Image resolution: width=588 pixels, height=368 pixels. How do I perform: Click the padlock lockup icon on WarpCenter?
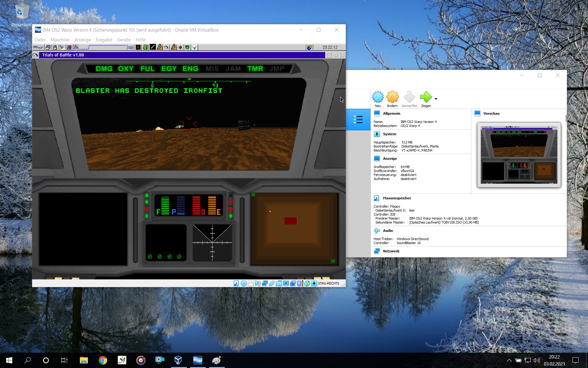(x=55, y=47)
